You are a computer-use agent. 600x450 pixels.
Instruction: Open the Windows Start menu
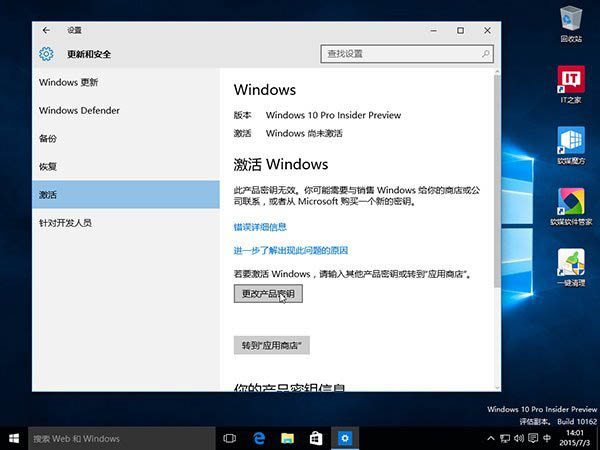[14, 438]
